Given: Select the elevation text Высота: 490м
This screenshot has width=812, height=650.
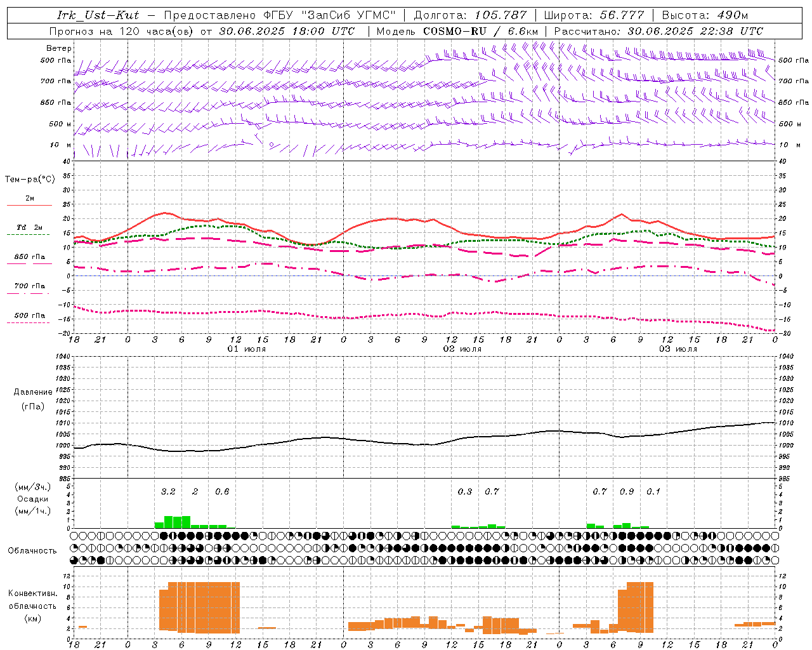Looking at the screenshot, I should pos(705,15).
